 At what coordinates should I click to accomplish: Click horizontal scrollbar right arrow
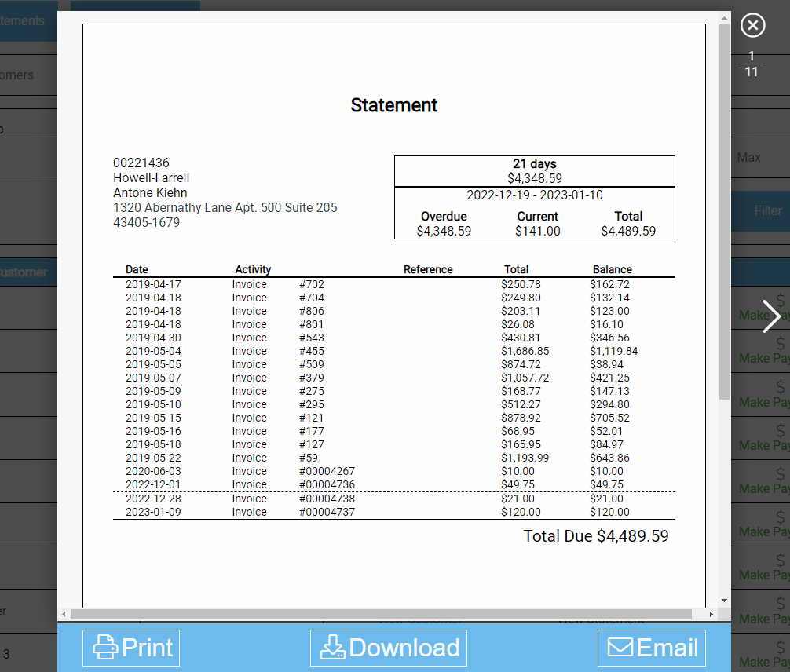(711, 614)
